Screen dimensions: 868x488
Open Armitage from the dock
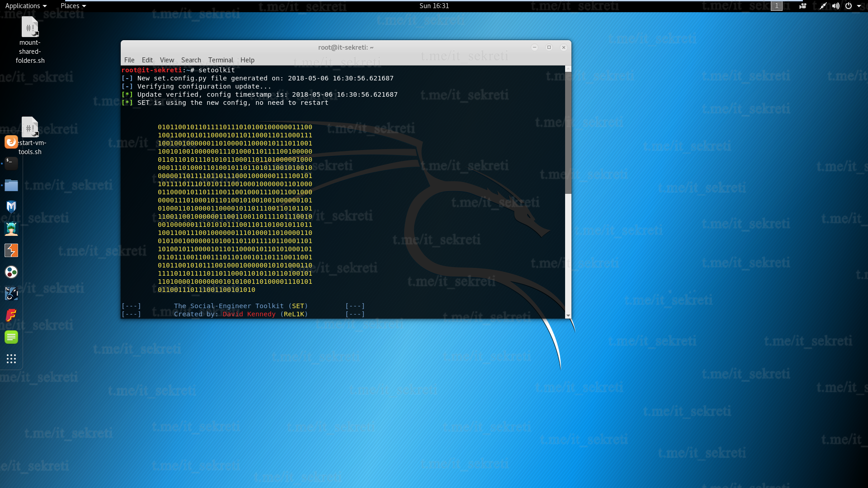pos(11,229)
